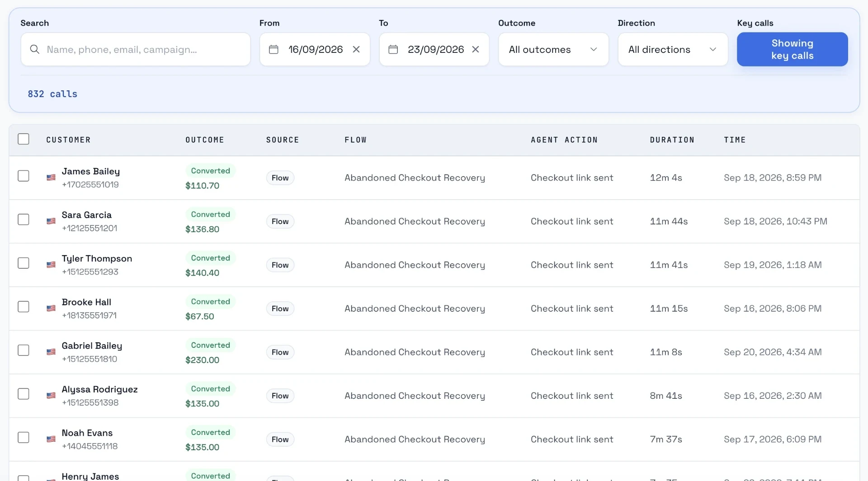Select the $230.00 amount for Gabriel Bailey
The width and height of the screenshot is (868, 481).
click(202, 360)
